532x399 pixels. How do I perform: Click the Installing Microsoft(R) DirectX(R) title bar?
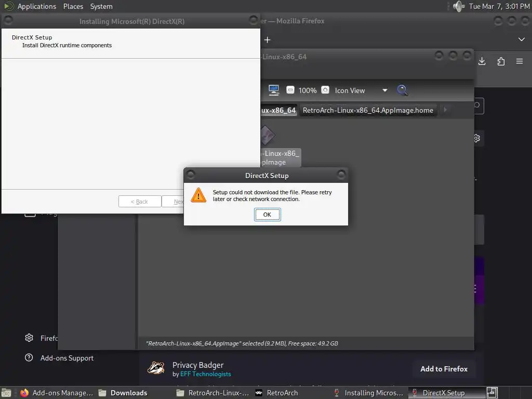pos(131,21)
